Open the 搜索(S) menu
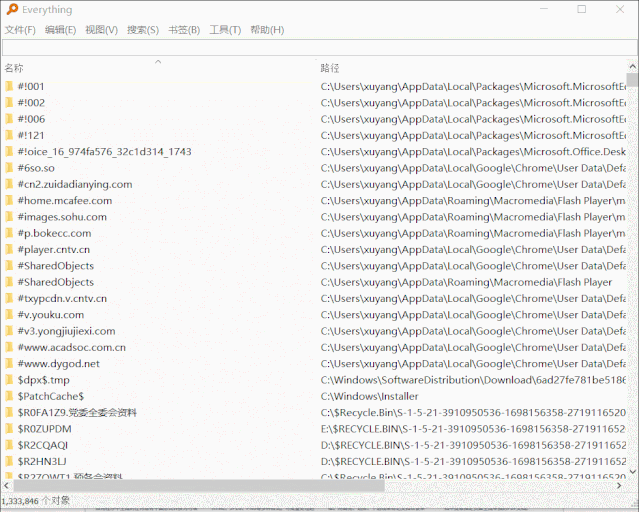Viewport: 639px width, 512px height. click(143, 30)
